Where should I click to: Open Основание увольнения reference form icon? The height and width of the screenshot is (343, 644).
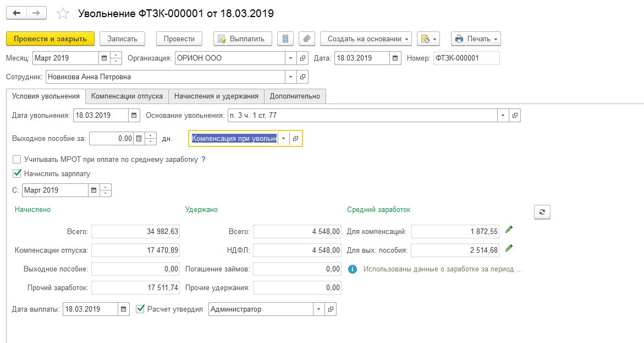pyautogui.click(x=515, y=116)
